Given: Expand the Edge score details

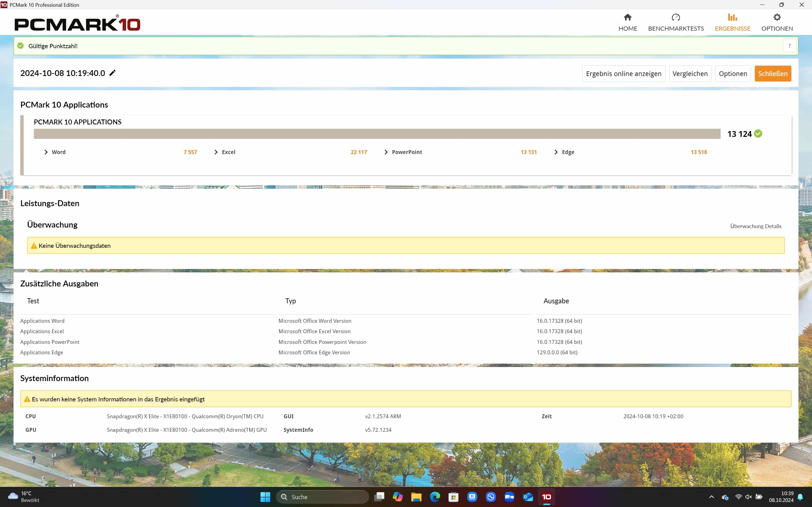Looking at the screenshot, I should [x=556, y=152].
